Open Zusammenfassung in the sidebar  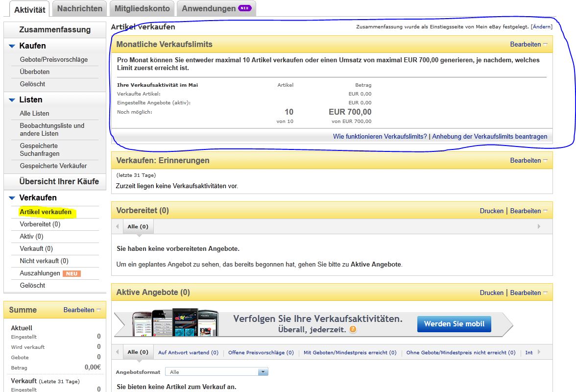[55, 29]
